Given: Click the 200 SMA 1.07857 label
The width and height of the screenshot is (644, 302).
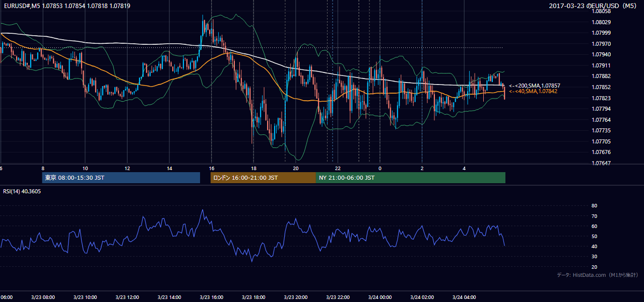Looking at the screenshot, I should click(535, 86).
